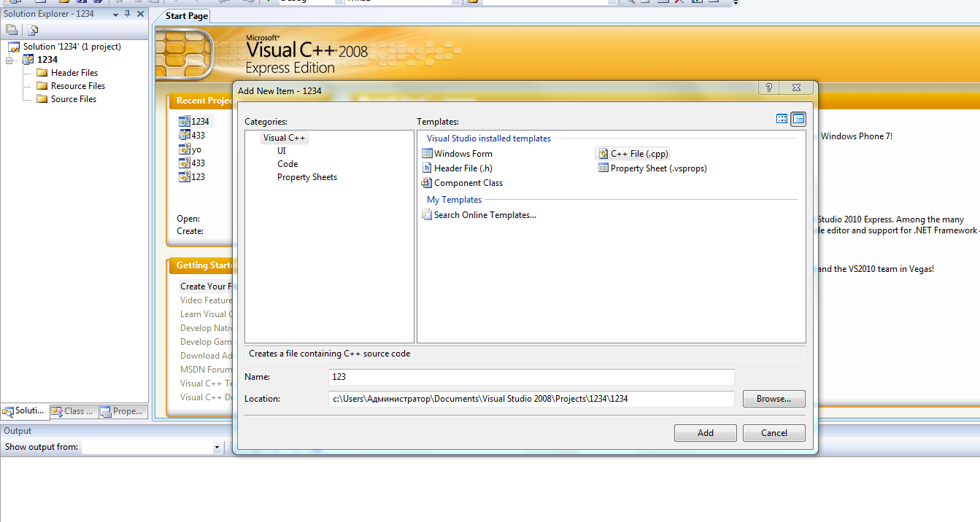Viewport: 980px width, 522px height.
Task: Select Solution '1234' (1 project) node
Action: pyautogui.click(x=72, y=47)
